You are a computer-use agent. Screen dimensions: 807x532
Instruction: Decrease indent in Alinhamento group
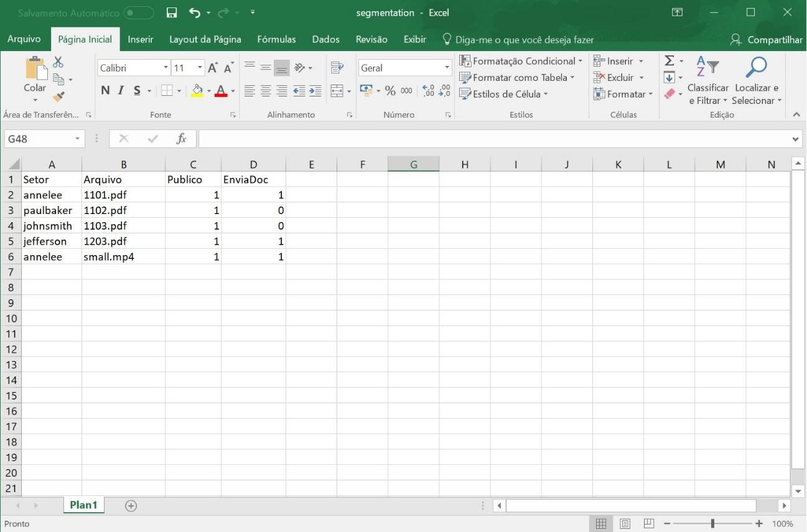point(299,91)
